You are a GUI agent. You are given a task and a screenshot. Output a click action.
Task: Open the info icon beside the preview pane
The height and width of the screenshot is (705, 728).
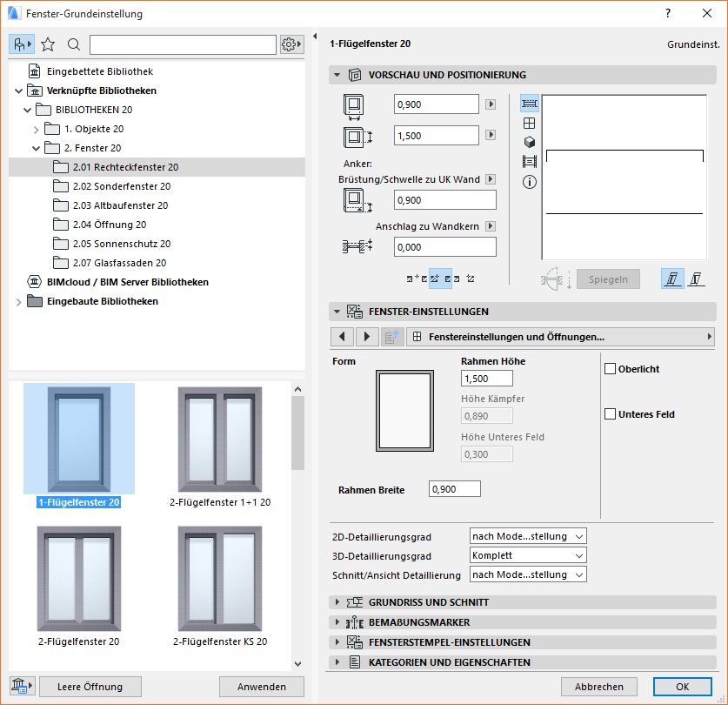point(529,182)
